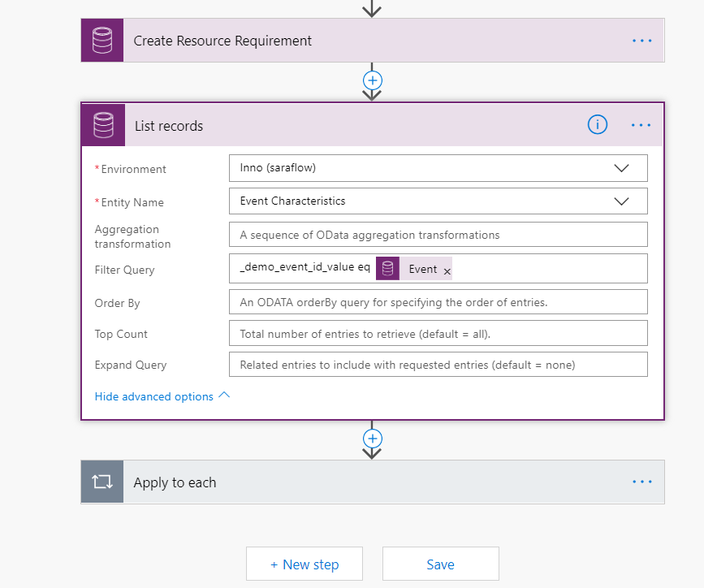The height and width of the screenshot is (588, 704).
Task: Click the New step button
Action: click(x=304, y=564)
